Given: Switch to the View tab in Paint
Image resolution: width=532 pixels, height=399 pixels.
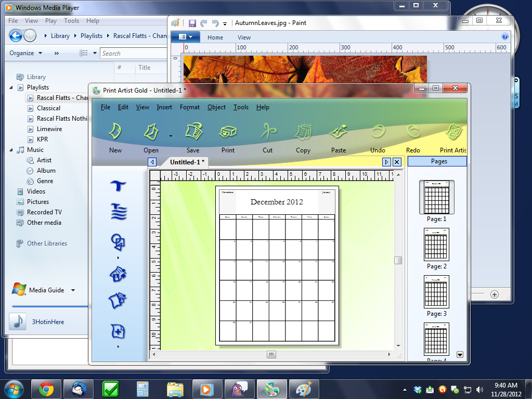Looking at the screenshot, I should pos(244,37).
